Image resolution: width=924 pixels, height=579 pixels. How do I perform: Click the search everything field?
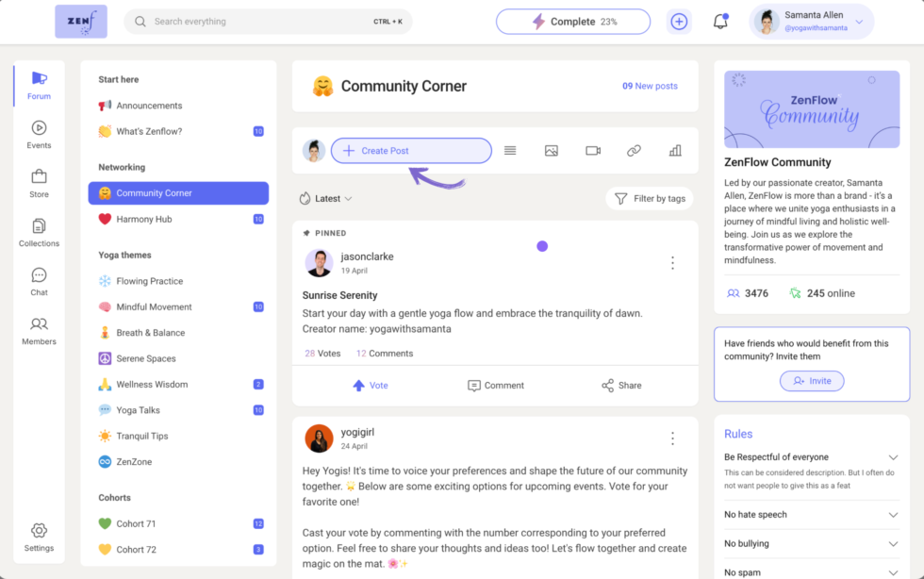[267, 21]
